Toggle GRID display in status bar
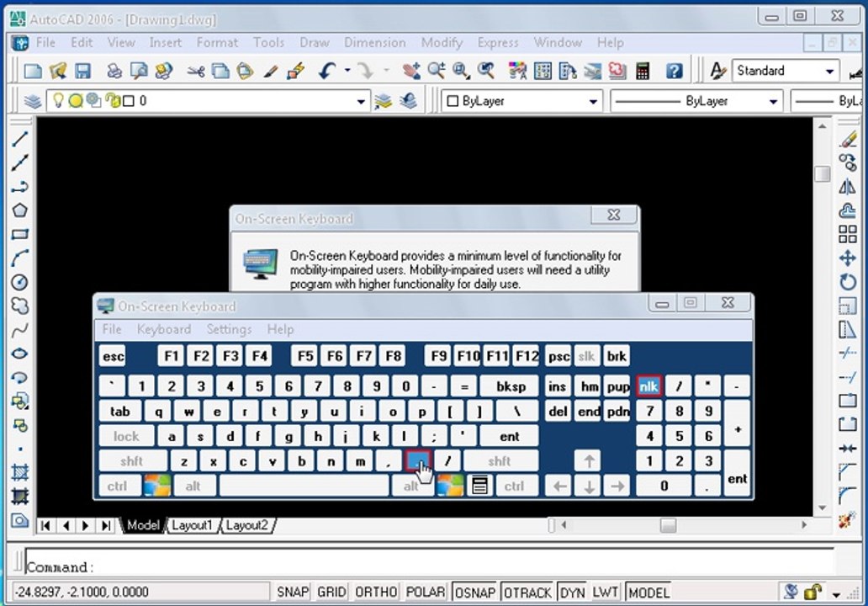The height and width of the screenshot is (606, 868). [x=331, y=593]
